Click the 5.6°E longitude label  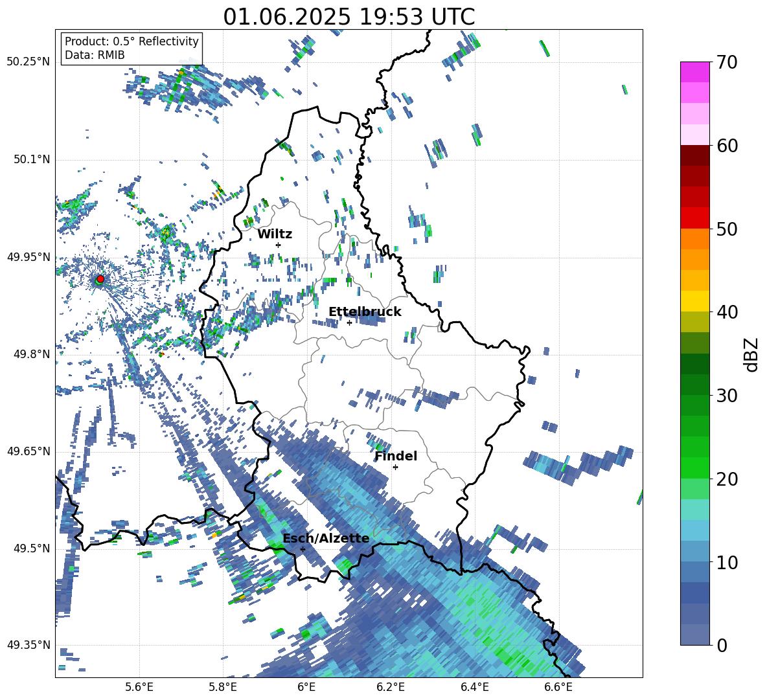[139, 688]
